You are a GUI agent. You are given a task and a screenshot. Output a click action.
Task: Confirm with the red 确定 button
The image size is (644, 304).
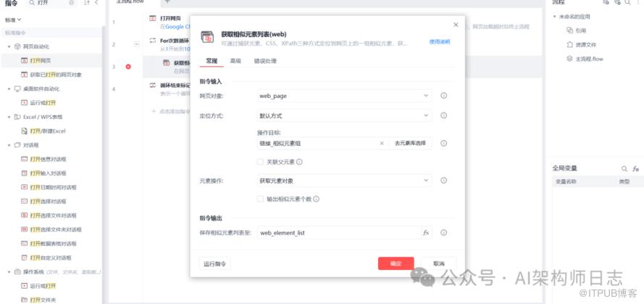point(396,263)
